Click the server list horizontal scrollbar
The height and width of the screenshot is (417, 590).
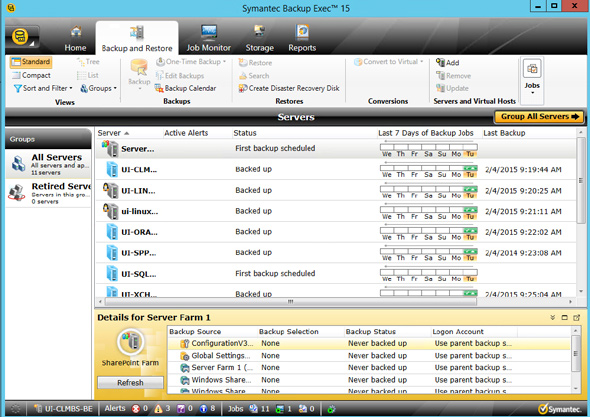click(290, 301)
